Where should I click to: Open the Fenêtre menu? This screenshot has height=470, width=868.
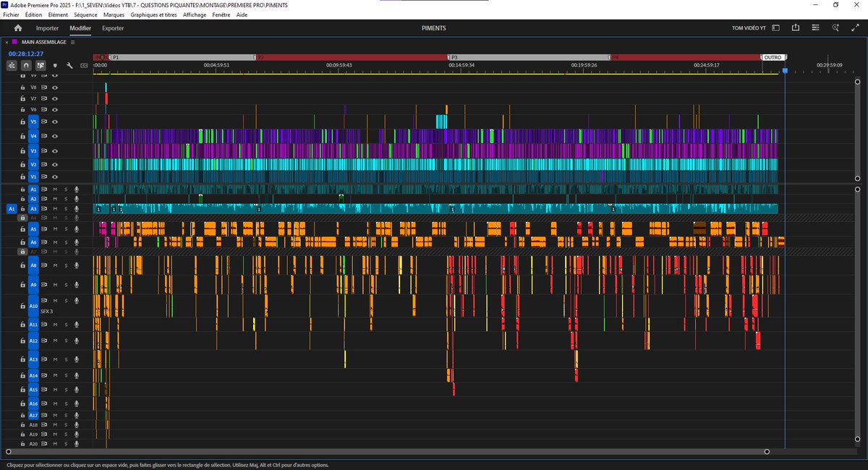221,14
